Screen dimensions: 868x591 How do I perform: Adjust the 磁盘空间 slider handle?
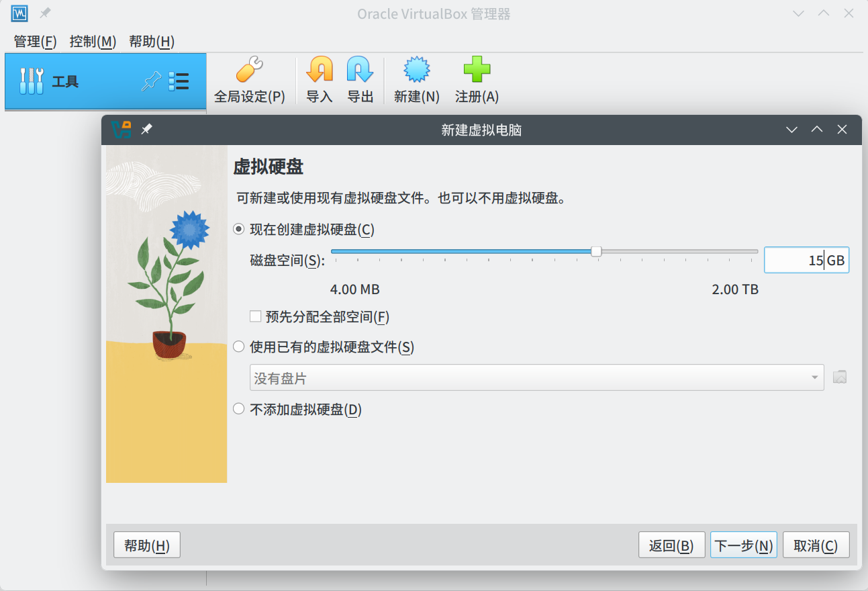596,251
